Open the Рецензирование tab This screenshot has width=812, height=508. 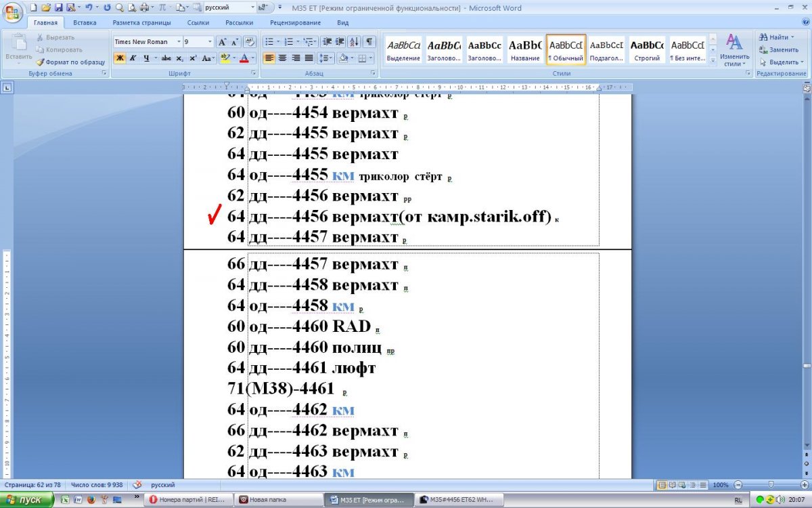(x=294, y=22)
